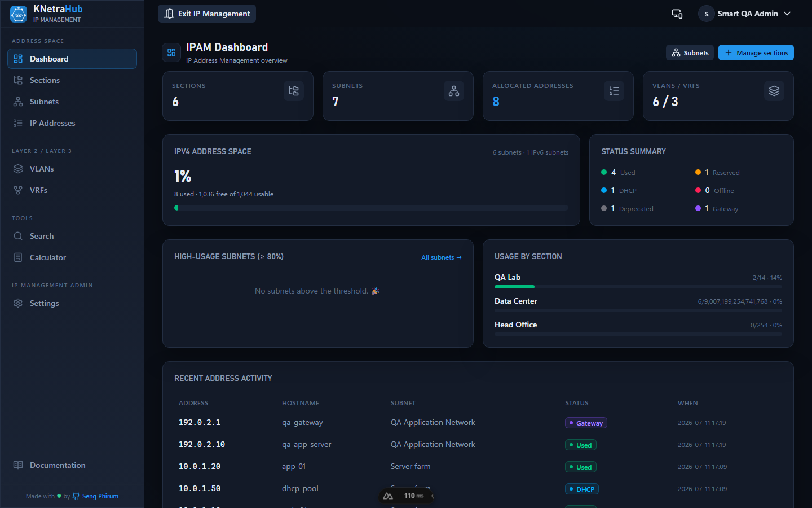
Task: Click the S user avatar
Action: coord(706,14)
